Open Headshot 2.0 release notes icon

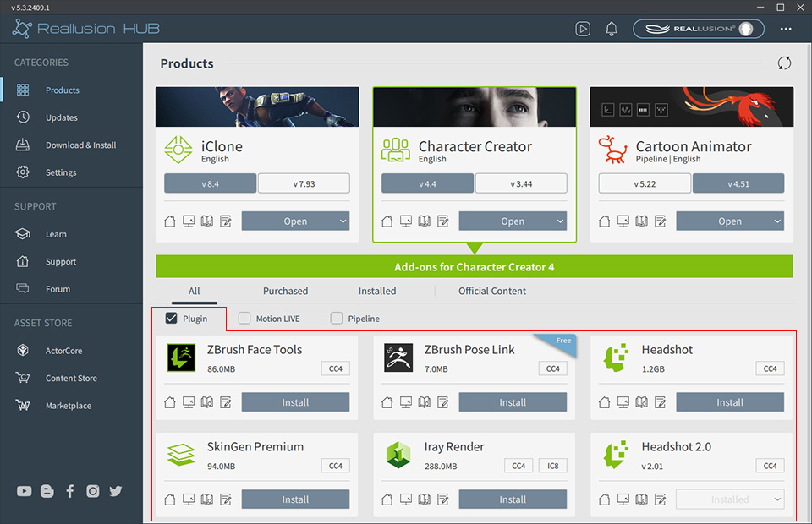(661, 499)
